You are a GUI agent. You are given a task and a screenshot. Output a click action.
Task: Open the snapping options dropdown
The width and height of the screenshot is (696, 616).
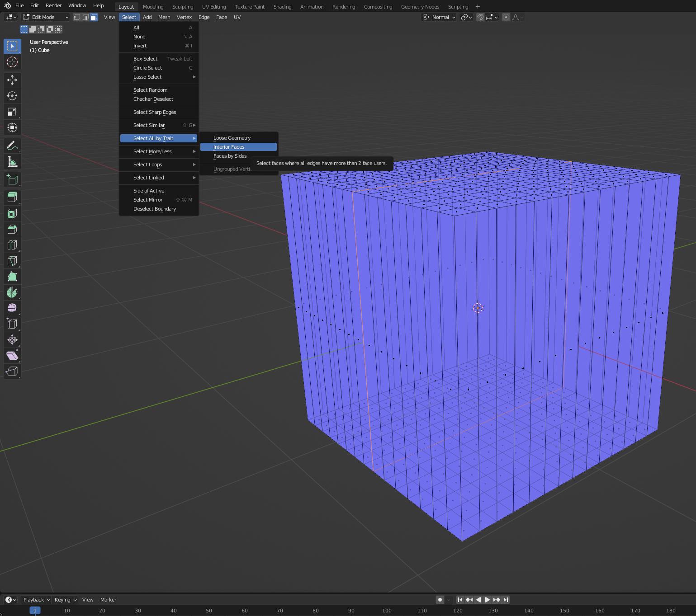click(x=492, y=17)
